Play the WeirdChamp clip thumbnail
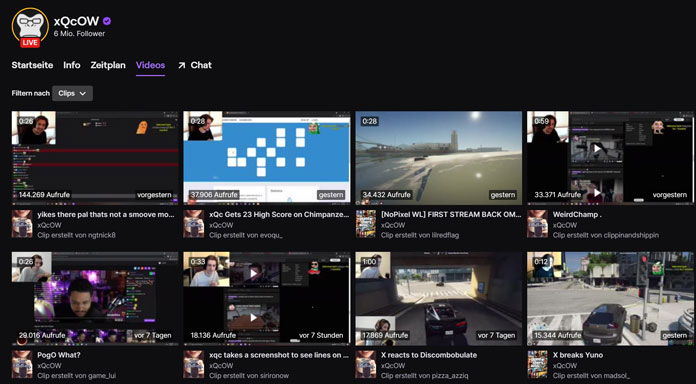 [610, 158]
